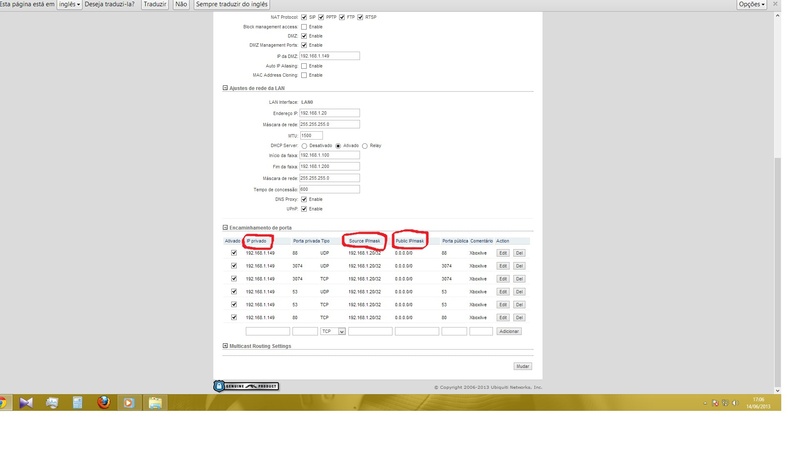
Task: Open the TCP protocol type dropdown
Action: 333,331
